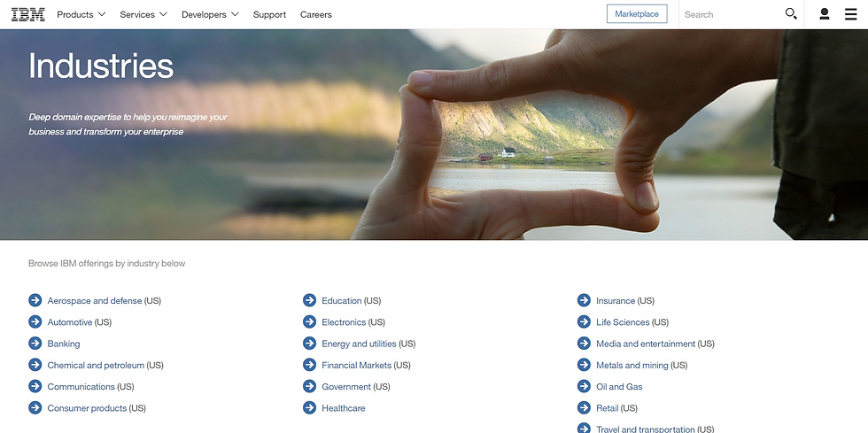Viewport: 868px width, 433px height.
Task: Visit the Retail industry link
Action: pos(608,408)
